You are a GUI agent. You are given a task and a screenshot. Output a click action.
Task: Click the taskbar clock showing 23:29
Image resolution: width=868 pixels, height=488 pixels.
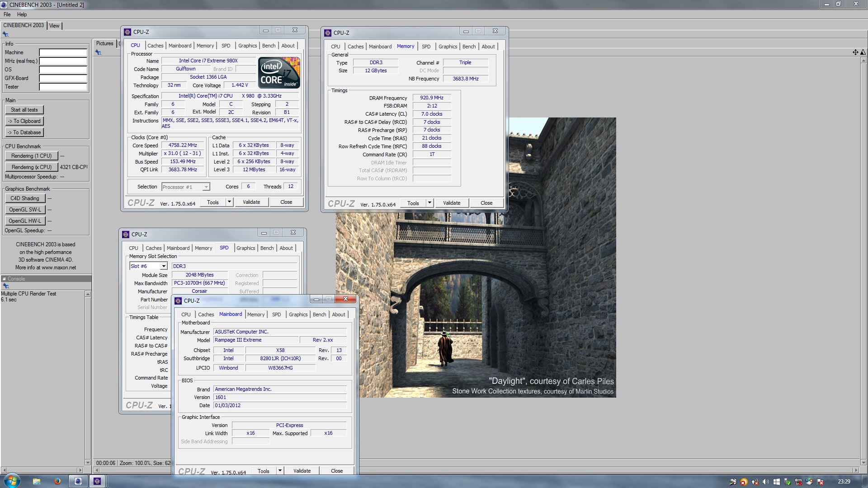click(x=844, y=482)
